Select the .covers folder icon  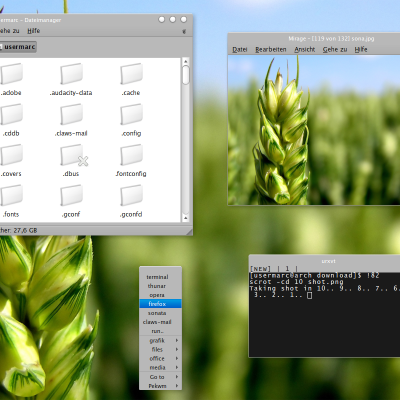click(11, 155)
